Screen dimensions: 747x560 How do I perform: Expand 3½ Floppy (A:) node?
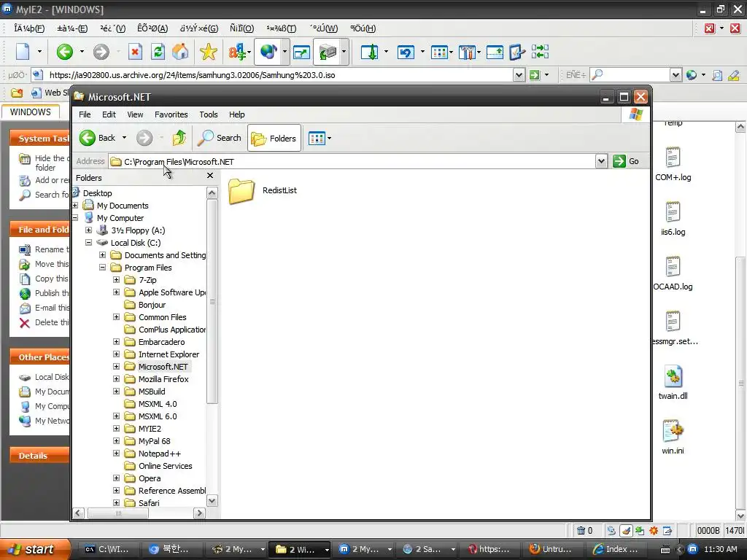pyautogui.click(x=88, y=230)
